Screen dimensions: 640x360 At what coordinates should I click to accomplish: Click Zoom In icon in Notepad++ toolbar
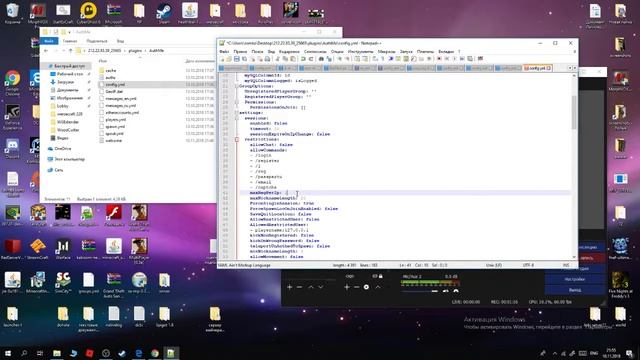click(340, 59)
